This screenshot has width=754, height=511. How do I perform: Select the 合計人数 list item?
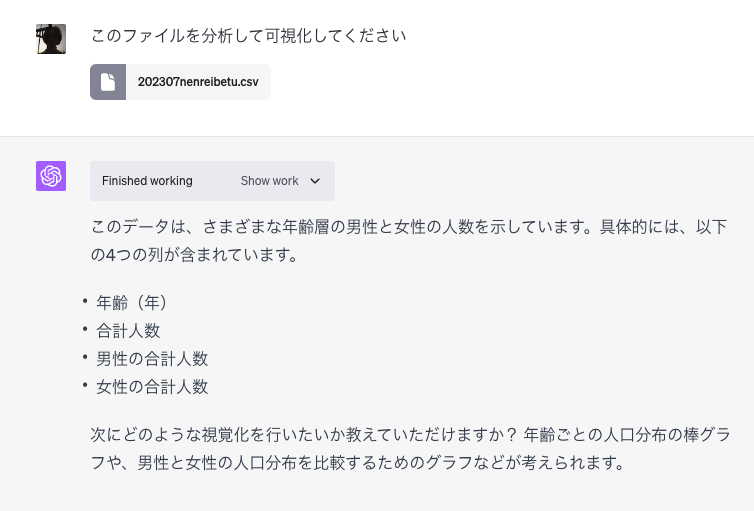[x=128, y=330]
